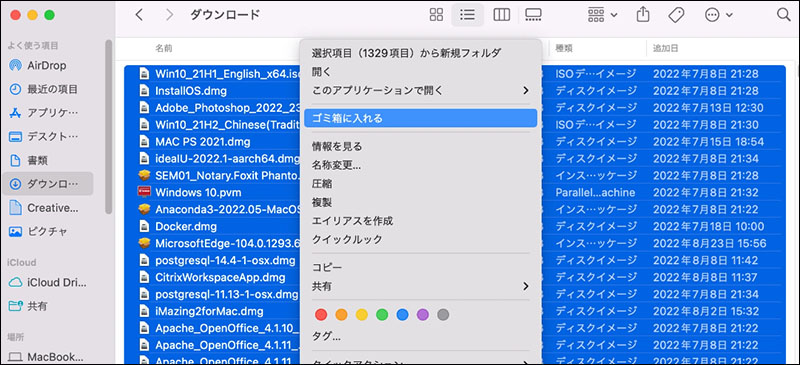The height and width of the screenshot is (365, 800).
Task: Switch to gallery view
Action: pos(533,15)
